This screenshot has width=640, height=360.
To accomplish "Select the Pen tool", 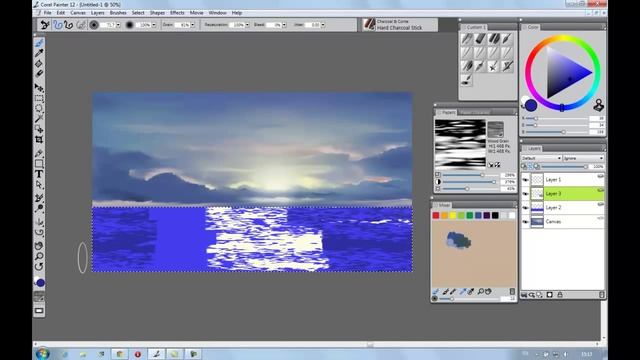I will tap(39, 153).
